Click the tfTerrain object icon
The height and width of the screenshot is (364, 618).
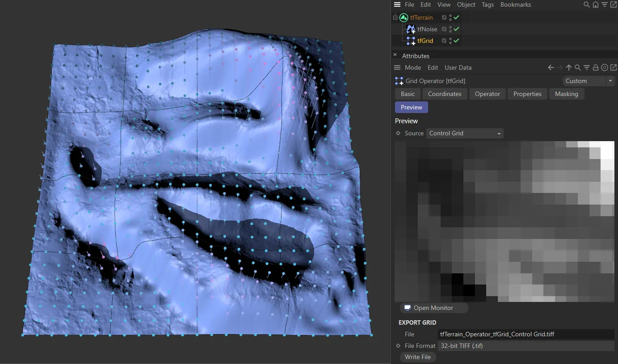coord(404,17)
